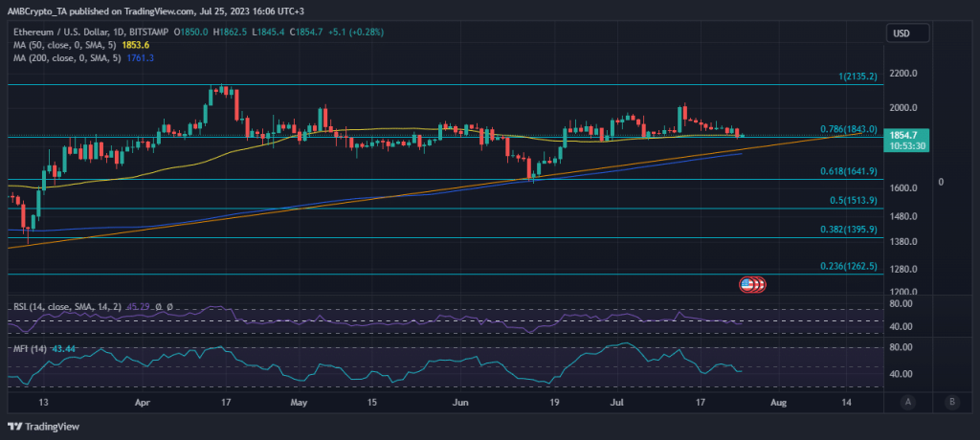The width and height of the screenshot is (980, 440).
Task: Toggle the B scale button
Action: click(x=950, y=403)
